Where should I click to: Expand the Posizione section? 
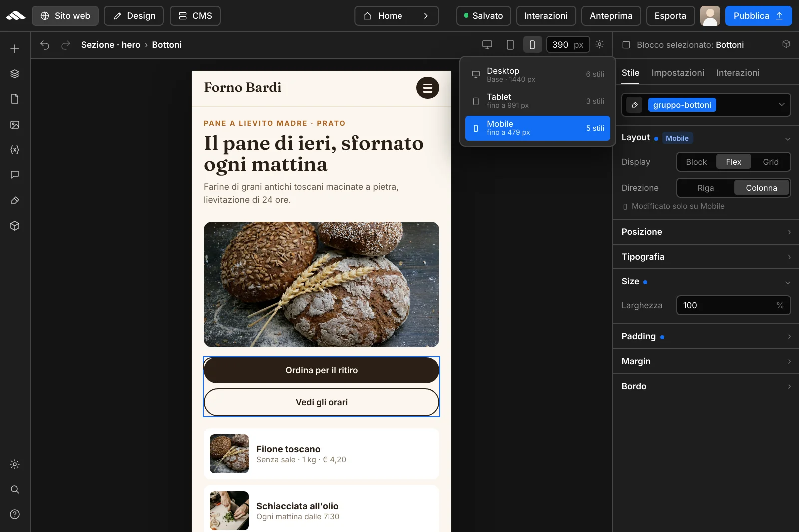706,232
